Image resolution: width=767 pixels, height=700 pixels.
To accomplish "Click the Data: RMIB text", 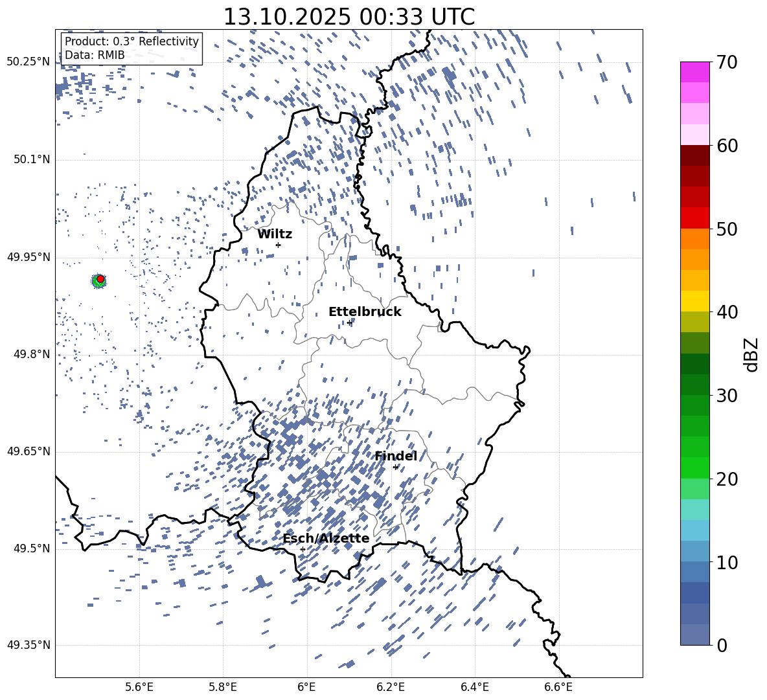I will (95, 55).
